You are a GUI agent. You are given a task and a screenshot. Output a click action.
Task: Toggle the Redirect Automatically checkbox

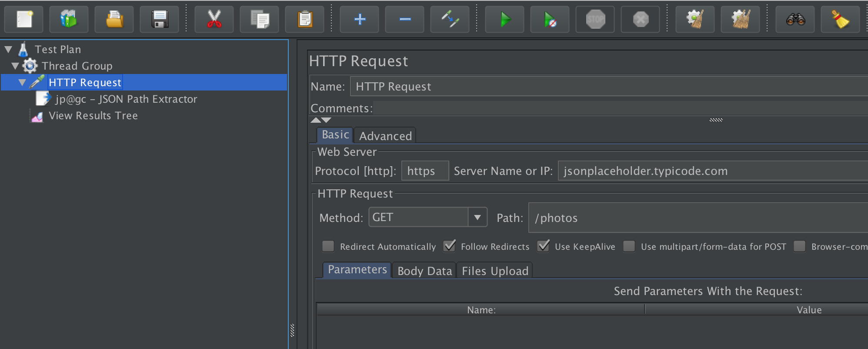tap(328, 246)
